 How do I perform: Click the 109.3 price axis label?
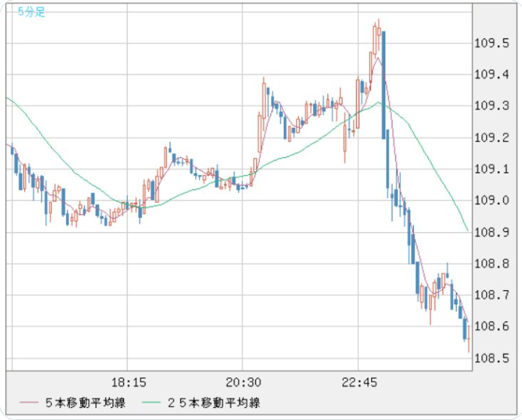pos(493,106)
